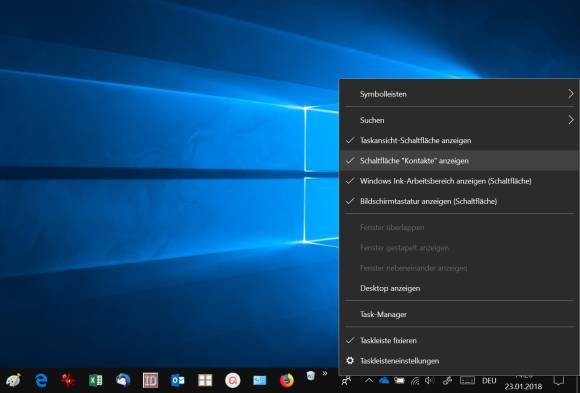Open Outlook from the taskbar
This screenshot has width=580, height=393.
(x=178, y=380)
